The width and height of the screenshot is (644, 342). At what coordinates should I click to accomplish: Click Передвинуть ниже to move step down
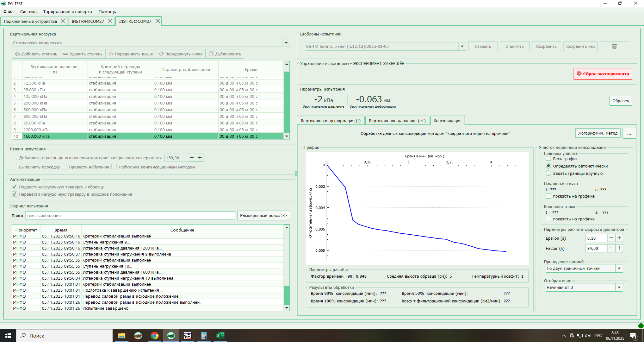tap(181, 54)
